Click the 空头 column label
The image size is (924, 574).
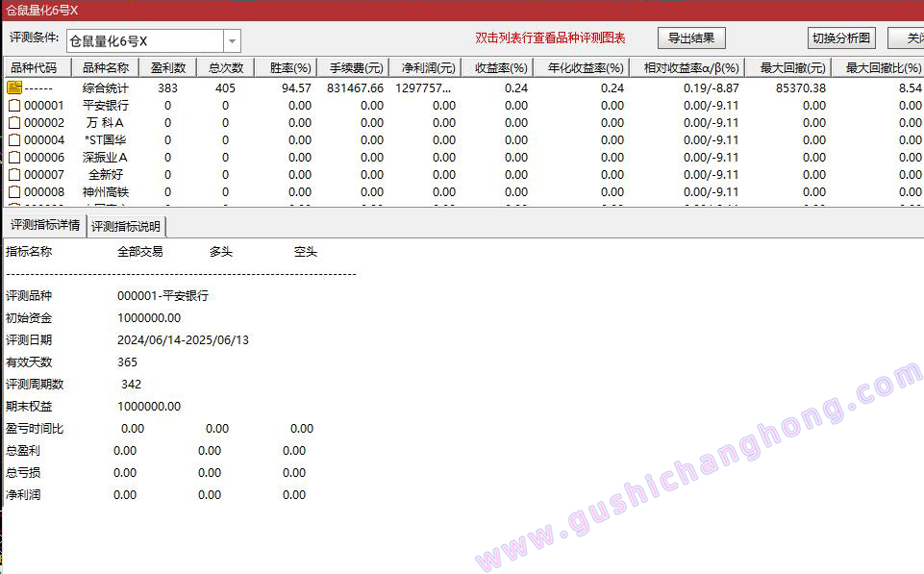pyautogui.click(x=306, y=252)
